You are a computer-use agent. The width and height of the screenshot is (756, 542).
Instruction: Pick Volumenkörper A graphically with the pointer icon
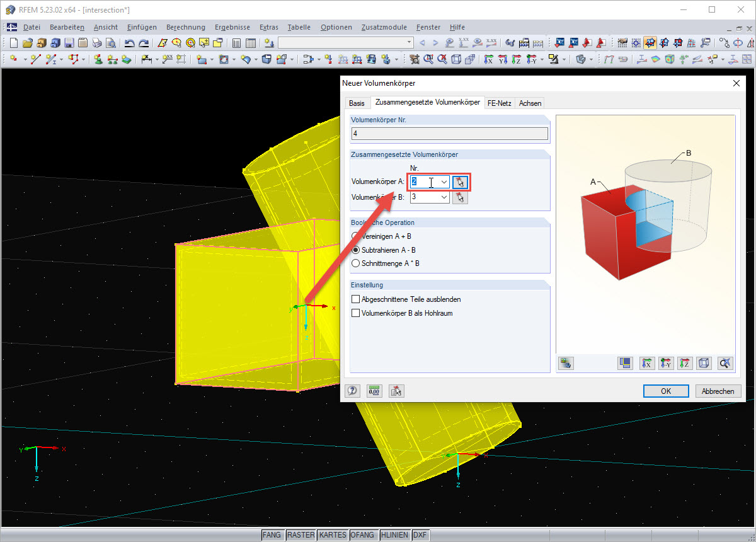[x=460, y=182]
